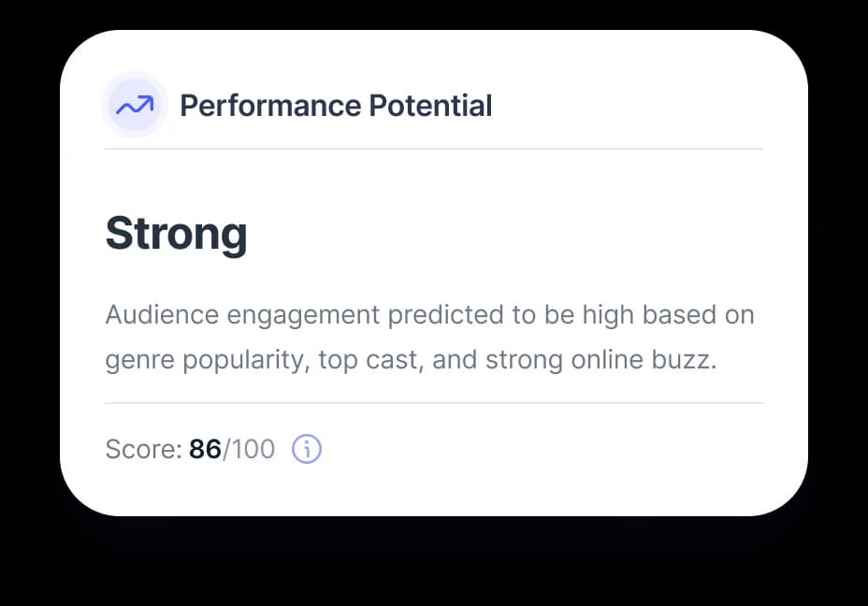Screen dimensions: 868x606
Task: Click the divider line below the title
Action: pyautogui.click(x=434, y=149)
